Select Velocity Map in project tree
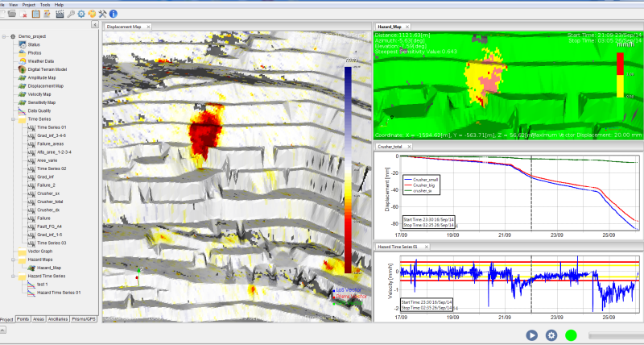The width and height of the screenshot is (644, 345). tap(40, 94)
